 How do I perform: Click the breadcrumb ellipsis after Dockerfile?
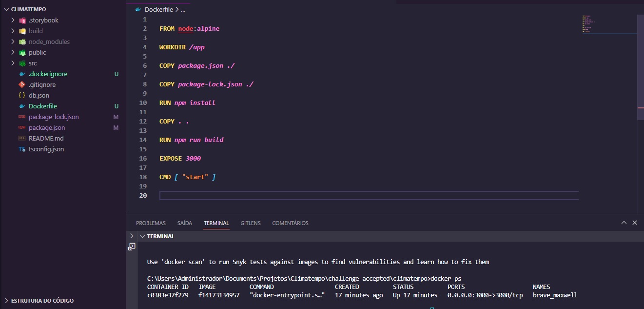point(183,9)
